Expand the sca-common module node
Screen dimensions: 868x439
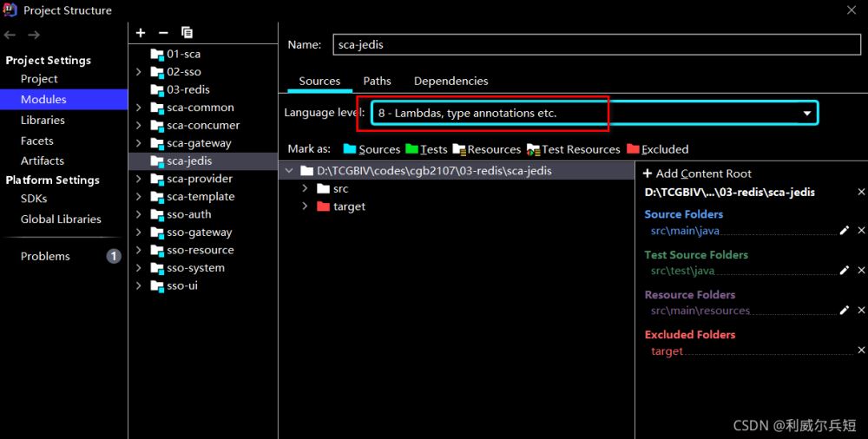139,108
